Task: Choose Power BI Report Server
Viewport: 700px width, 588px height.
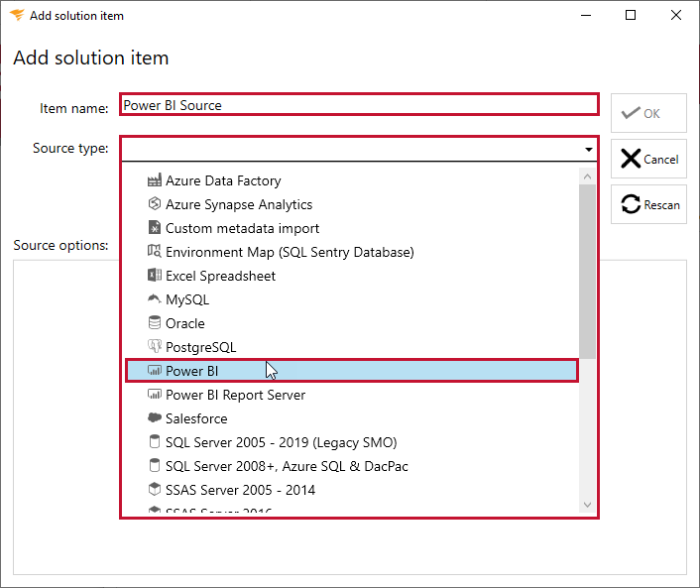Action: point(352,395)
